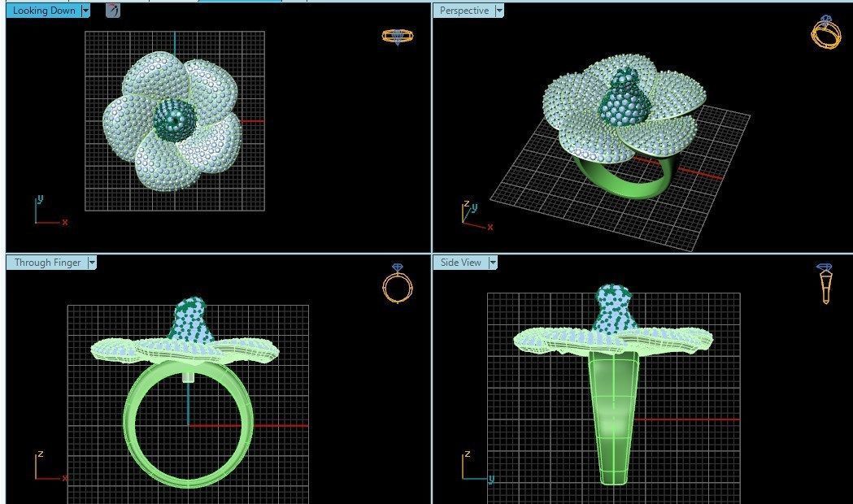Select the tapered shank in Side View
The width and height of the screenshot is (853, 504).
[x=613, y=418]
